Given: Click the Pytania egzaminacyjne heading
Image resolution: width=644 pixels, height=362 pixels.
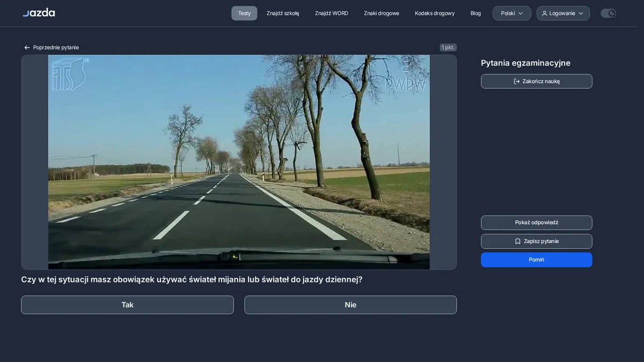Looking at the screenshot, I should click(x=525, y=63).
